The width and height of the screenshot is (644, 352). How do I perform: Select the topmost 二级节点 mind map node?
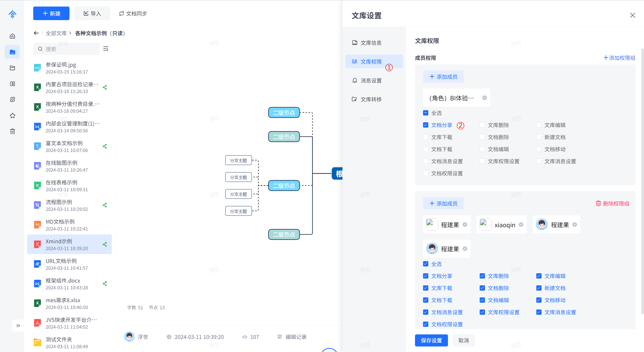tap(284, 112)
